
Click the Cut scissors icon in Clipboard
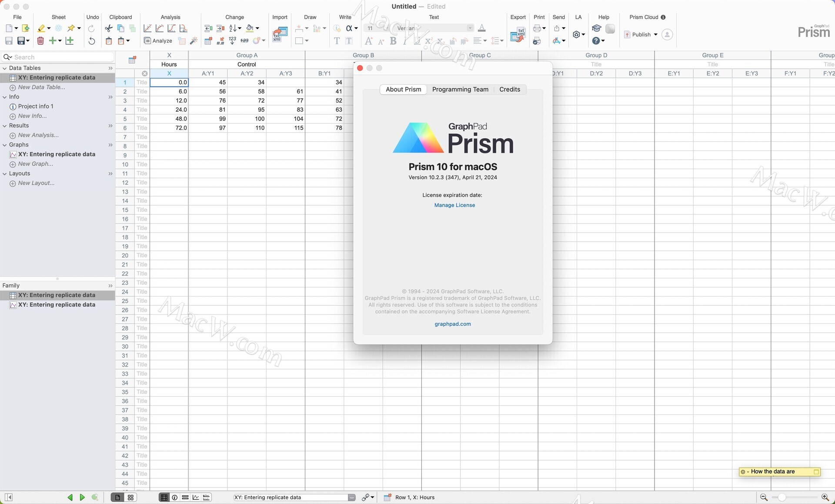(x=109, y=28)
